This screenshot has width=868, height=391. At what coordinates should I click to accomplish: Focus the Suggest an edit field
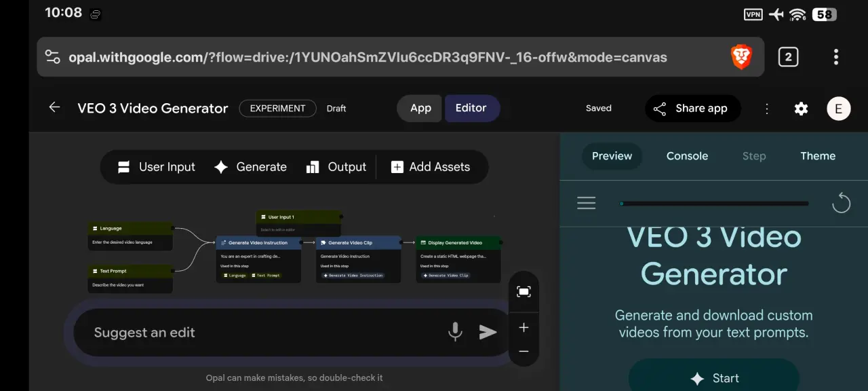click(x=264, y=333)
